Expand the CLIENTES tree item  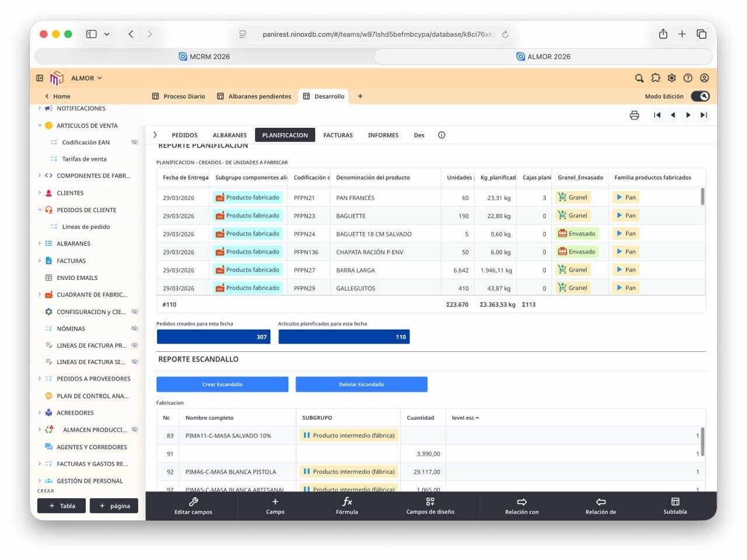pyautogui.click(x=40, y=193)
